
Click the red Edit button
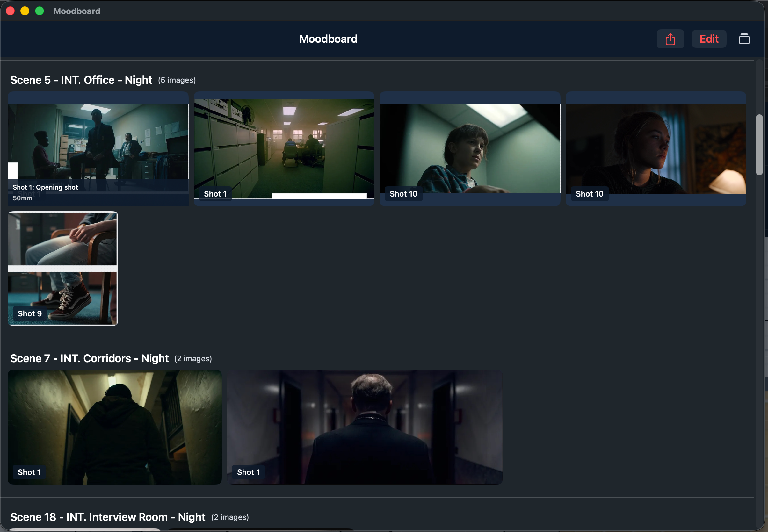click(x=709, y=39)
